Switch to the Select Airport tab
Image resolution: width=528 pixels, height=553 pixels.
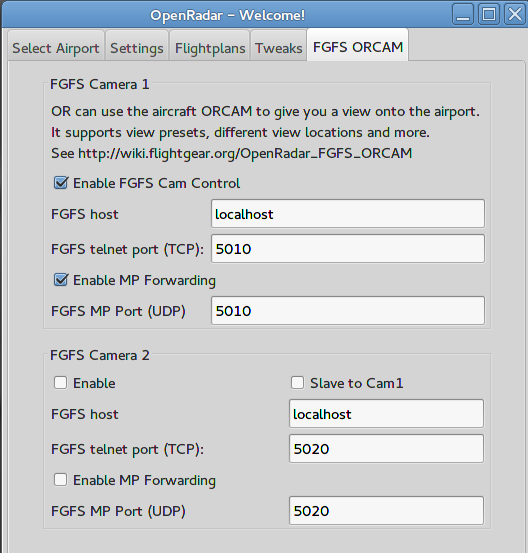[x=56, y=48]
